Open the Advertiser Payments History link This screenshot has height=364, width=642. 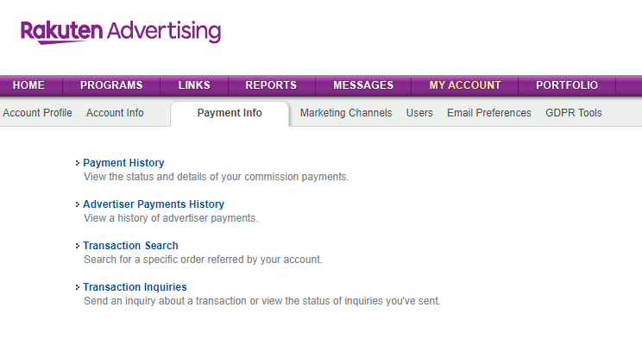point(154,204)
